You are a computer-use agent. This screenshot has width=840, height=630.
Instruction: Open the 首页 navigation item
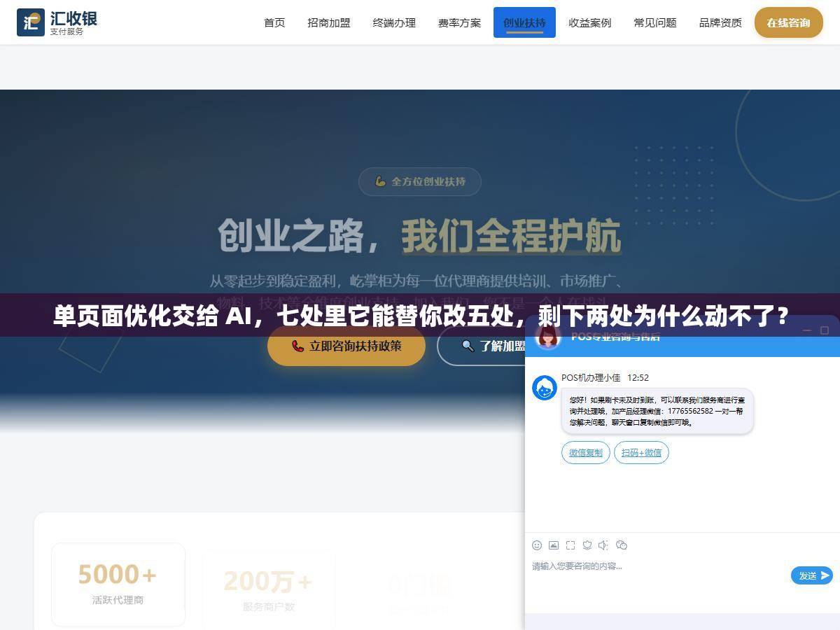click(x=274, y=22)
